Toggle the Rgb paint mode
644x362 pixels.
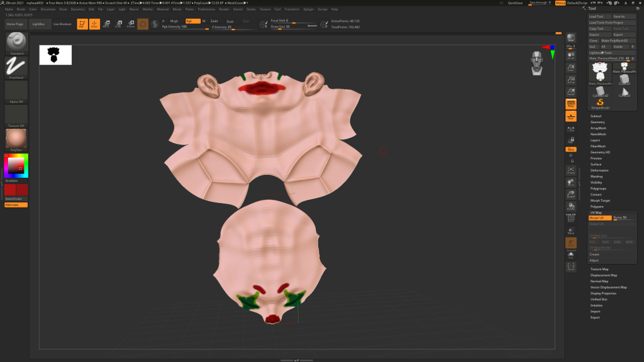pos(192,21)
